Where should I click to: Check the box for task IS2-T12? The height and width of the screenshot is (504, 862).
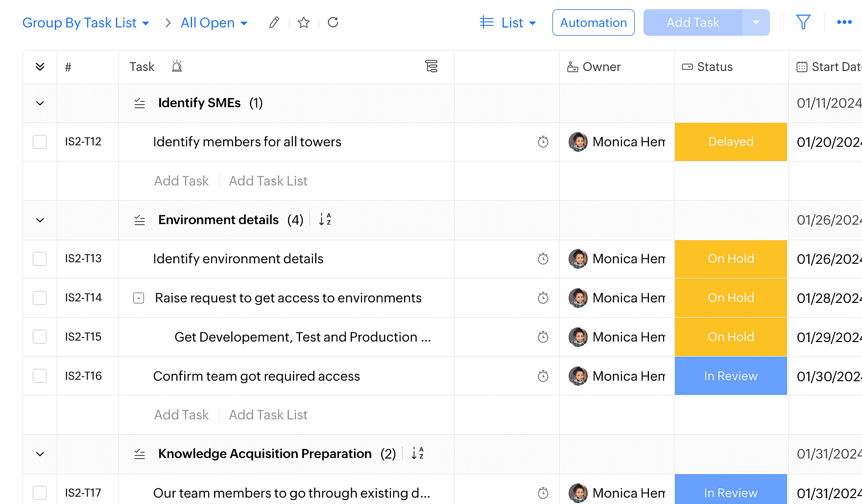point(40,142)
